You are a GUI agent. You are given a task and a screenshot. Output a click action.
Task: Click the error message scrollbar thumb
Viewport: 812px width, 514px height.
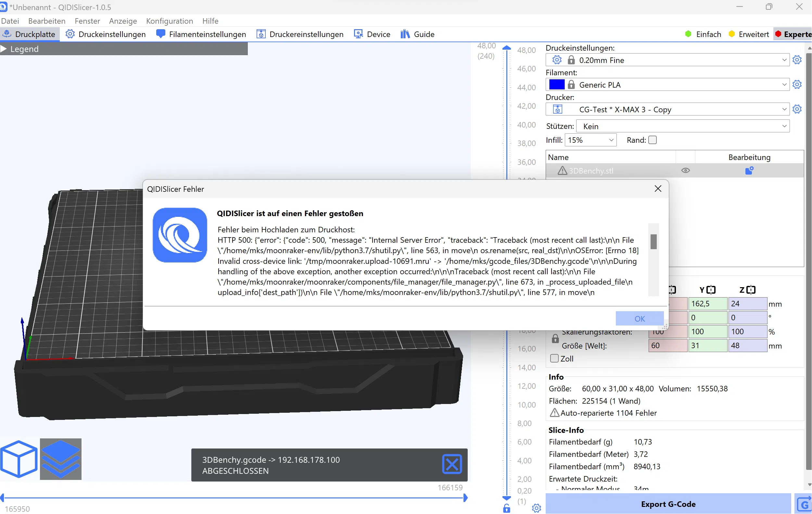(x=653, y=241)
